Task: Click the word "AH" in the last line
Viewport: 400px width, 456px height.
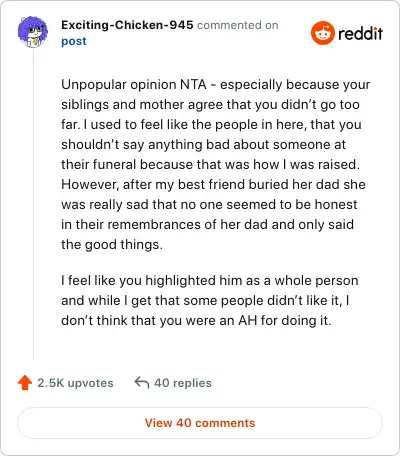Action: (247, 321)
